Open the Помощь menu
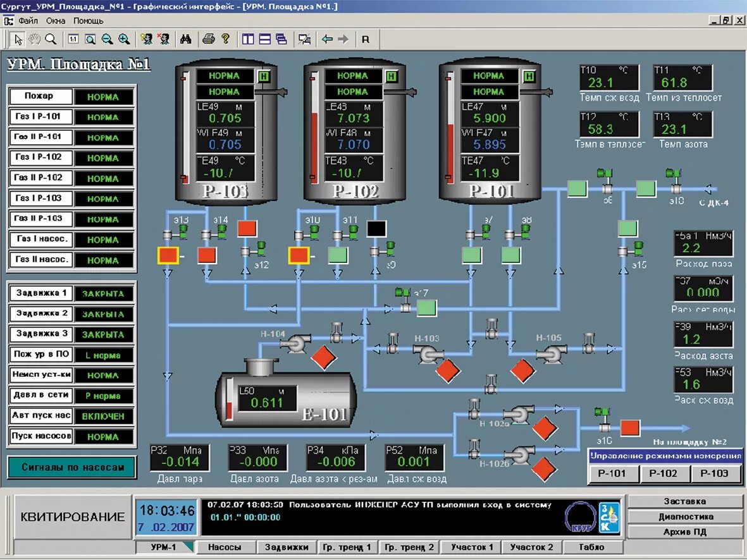Viewport: 747px width, 560px height. 88,21
